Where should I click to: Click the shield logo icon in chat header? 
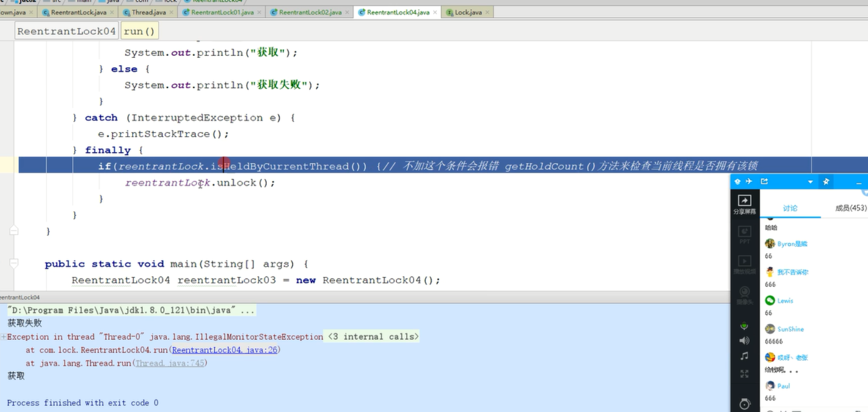click(737, 181)
